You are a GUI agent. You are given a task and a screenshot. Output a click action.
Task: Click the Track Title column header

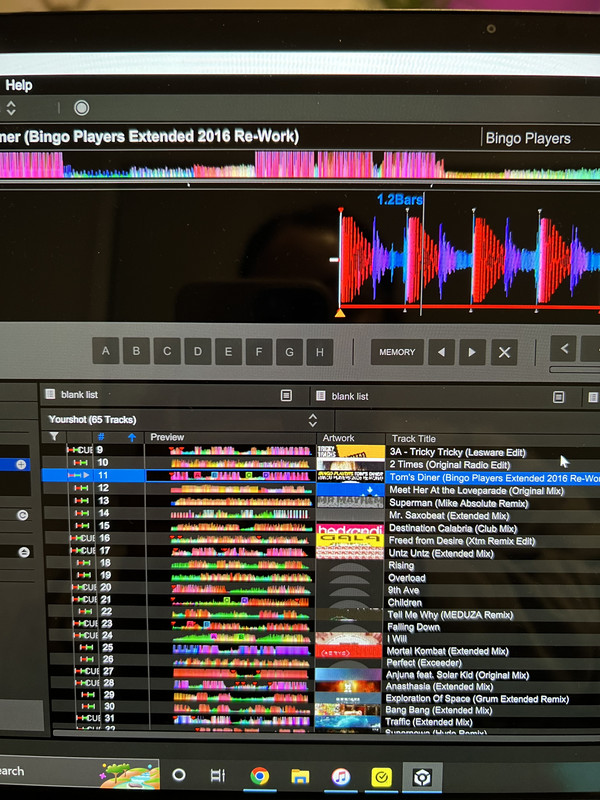click(414, 438)
